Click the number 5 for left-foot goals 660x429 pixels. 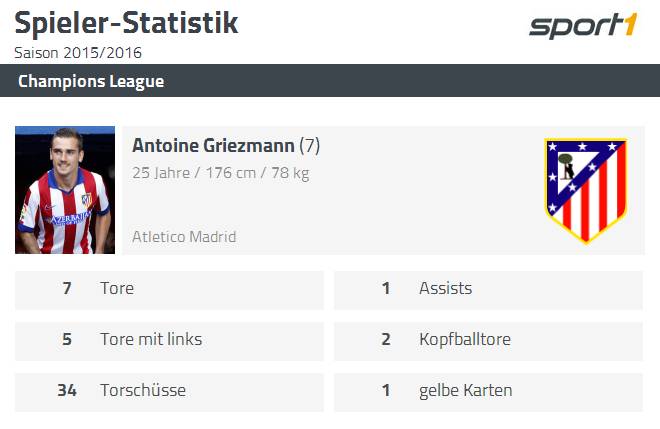pyautogui.click(x=67, y=339)
